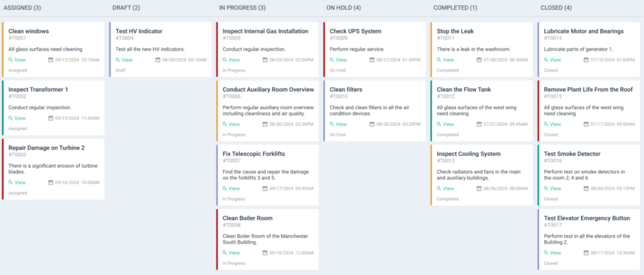Image resolution: width=644 pixels, height=275 pixels.
Task: Open View link on Inspect Transformer 1 card
Action: click(17, 118)
